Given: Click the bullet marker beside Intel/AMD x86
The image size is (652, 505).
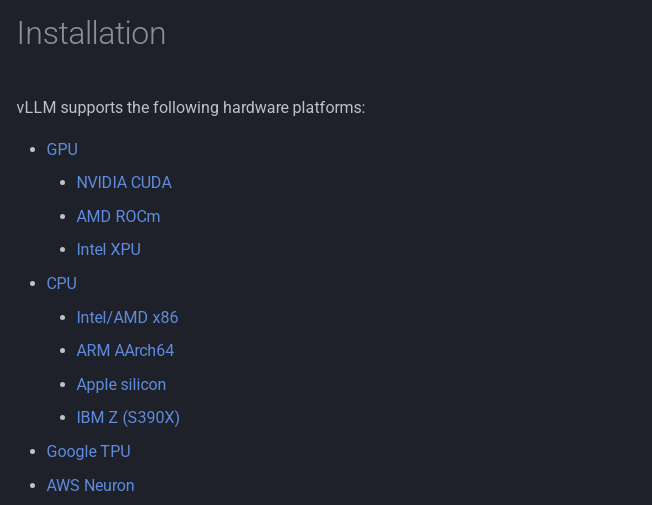Looking at the screenshot, I should tap(63, 317).
